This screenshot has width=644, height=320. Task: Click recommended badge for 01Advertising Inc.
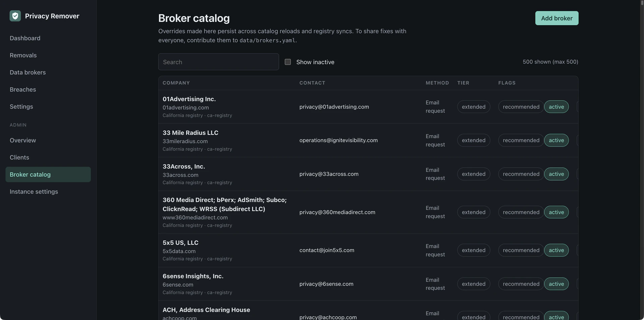pos(521,107)
